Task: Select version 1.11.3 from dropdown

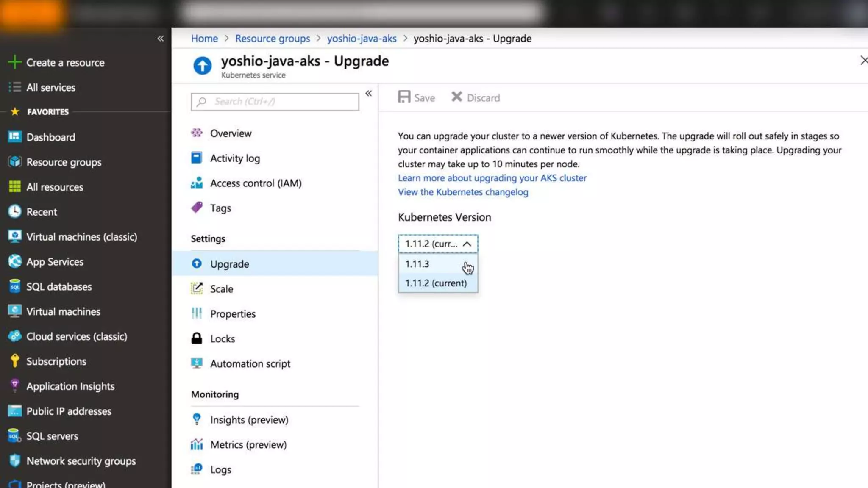Action: click(x=417, y=264)
